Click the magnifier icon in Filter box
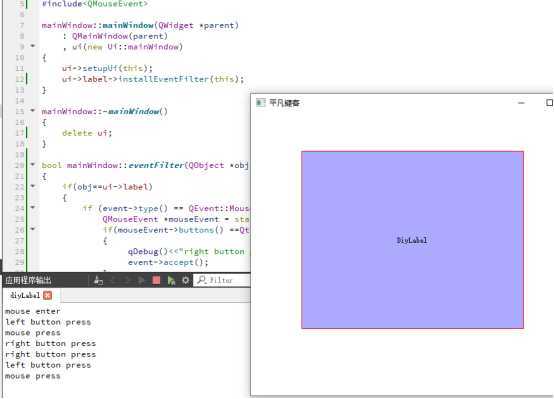554x399 pixels. click(x=202, y=280)
